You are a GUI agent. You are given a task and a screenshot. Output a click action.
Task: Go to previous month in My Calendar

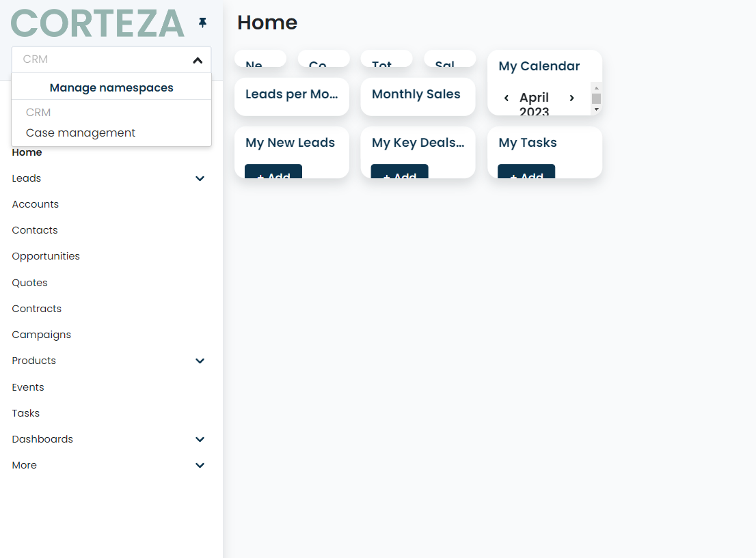click(x=507, y=98)
